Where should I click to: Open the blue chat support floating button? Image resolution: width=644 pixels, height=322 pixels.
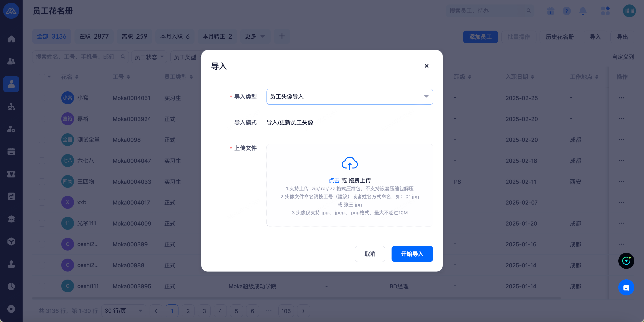click(626, 288)
